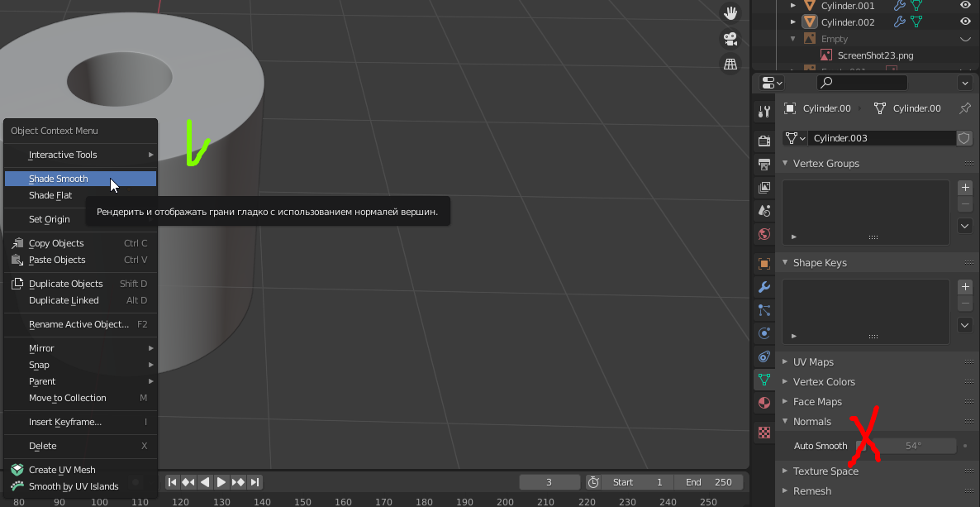980x507 pixels.
Task: Hide Cylinder.001 with its eye icon
Action: coord(965,6)
